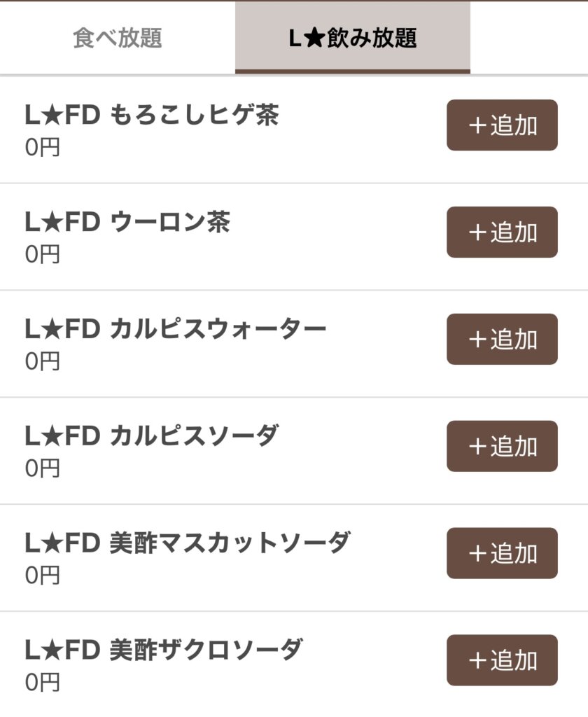This screenshot has height=717, width=588.
Task: Tap the 0円 price under ウーロン茶
Action: click(x=43, y=254)
